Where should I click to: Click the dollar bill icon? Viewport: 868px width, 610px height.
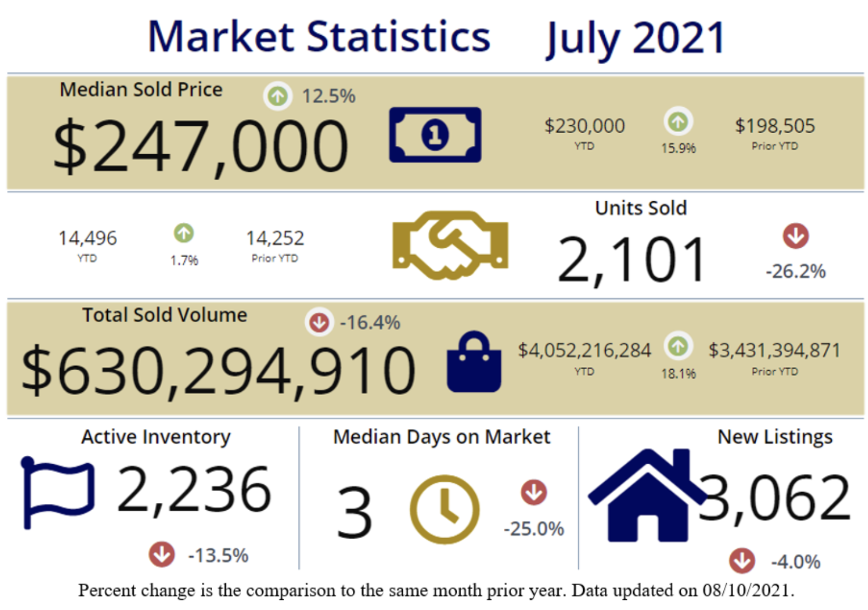click(435, 135)
